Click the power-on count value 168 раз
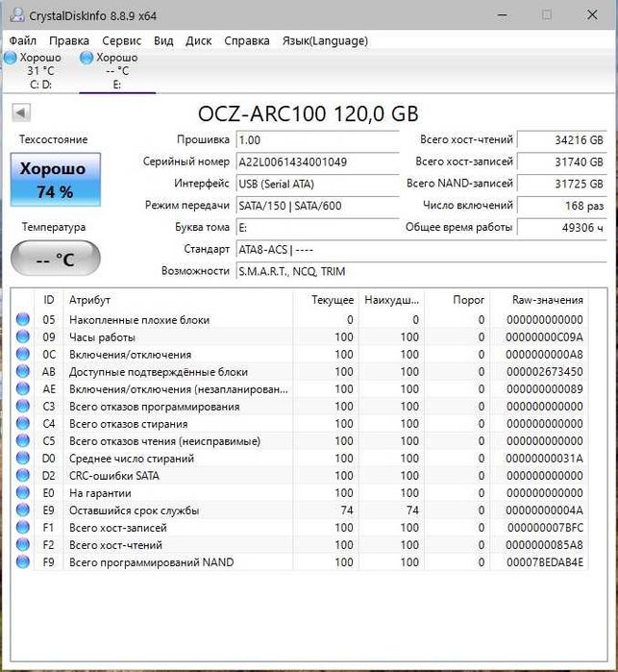The height and width of the screenshot is (672, 618). click(x=562, y=206)
